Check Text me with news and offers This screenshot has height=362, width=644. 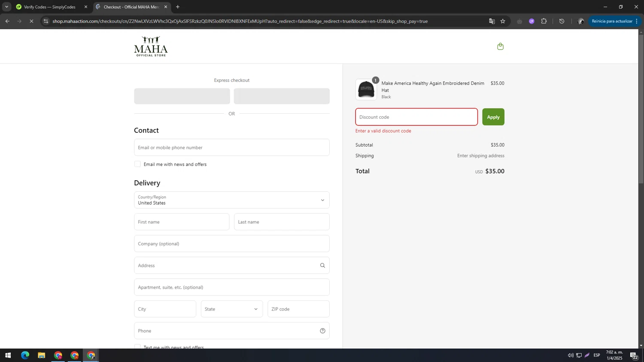137,347
